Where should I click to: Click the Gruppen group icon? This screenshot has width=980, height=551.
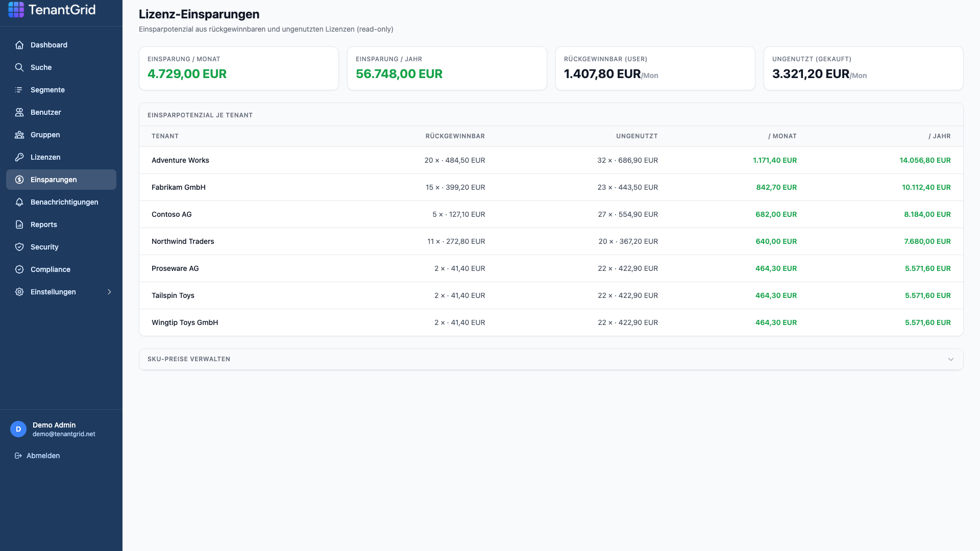[19, 135]
